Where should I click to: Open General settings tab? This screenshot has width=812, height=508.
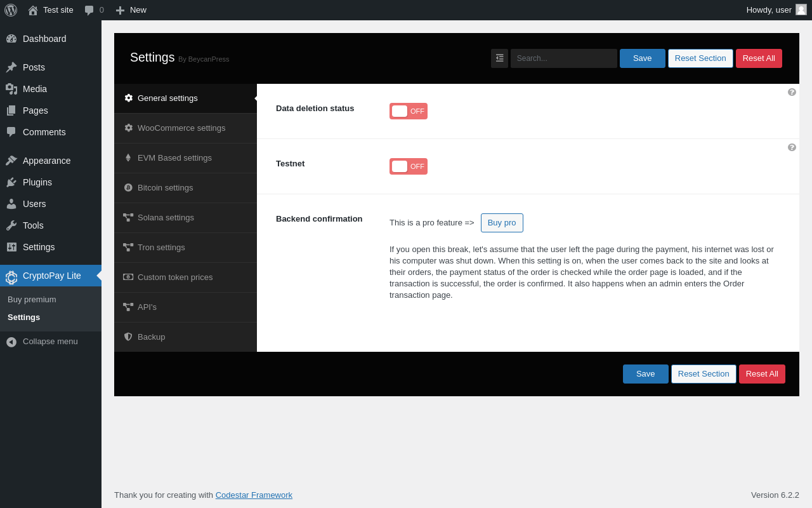[185, 98]
